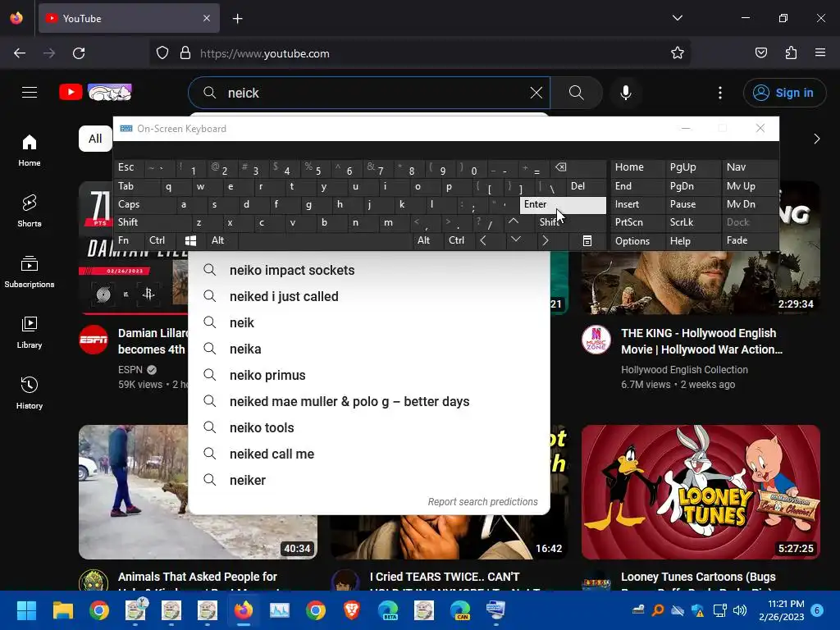This screenshot has height=630, width=840.
Task: Open History in the sidebar
Action: pyautogui.click(x=30, y=393)
